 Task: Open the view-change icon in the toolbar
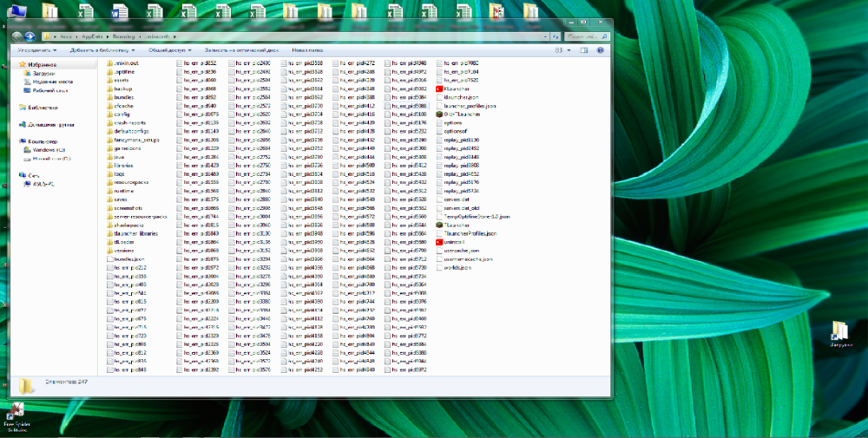coord(559,50)
